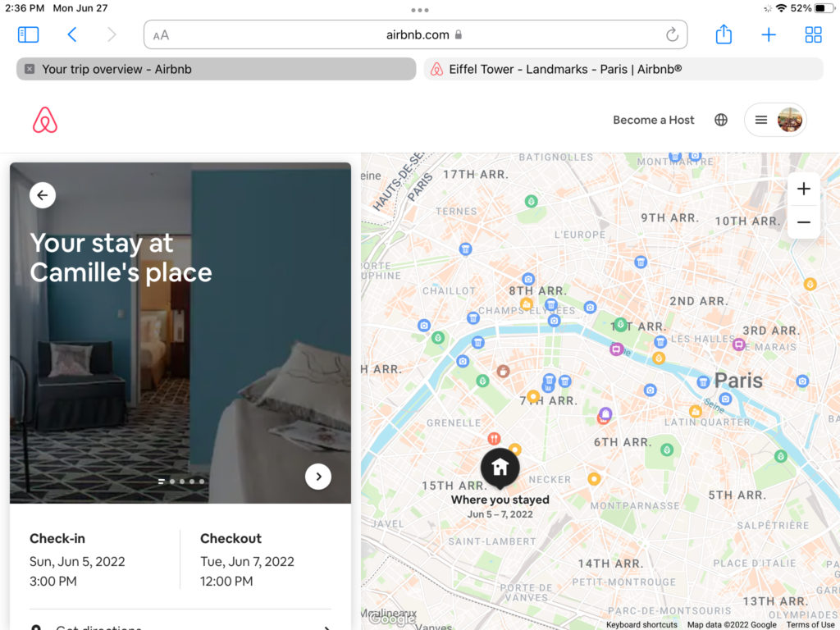
Task: Click the Airbnb logo
Action: [45, 120]
